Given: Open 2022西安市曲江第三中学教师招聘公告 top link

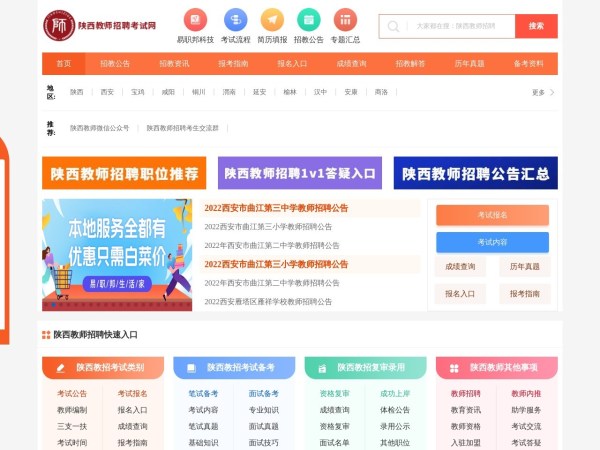Looking at the screenshot, I should [276, 208].
